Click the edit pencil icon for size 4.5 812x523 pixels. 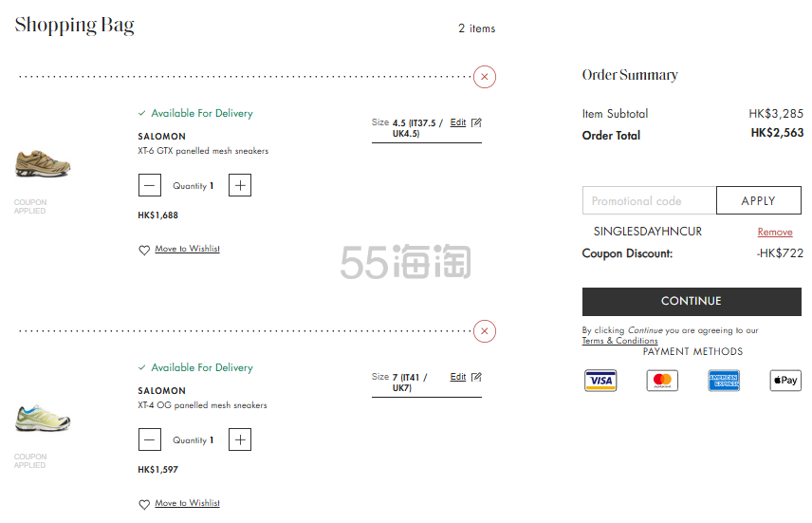click(476, 122)
